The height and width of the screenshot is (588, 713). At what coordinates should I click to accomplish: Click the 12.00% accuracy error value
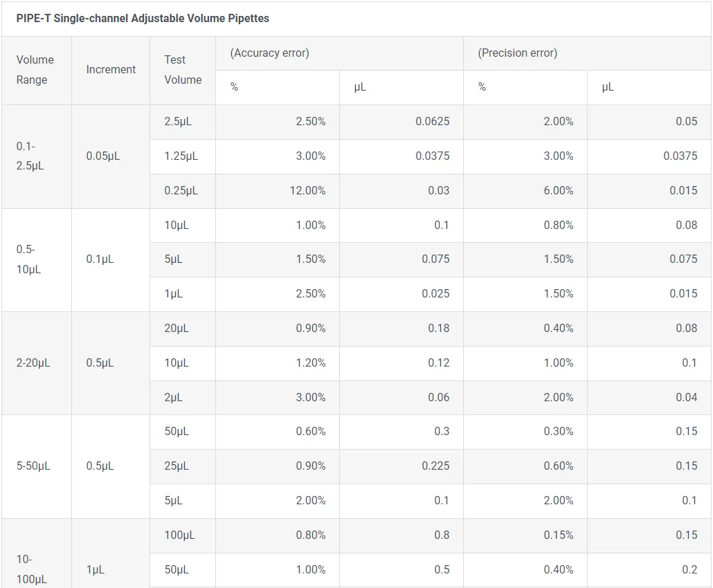[x=309, y=191]
